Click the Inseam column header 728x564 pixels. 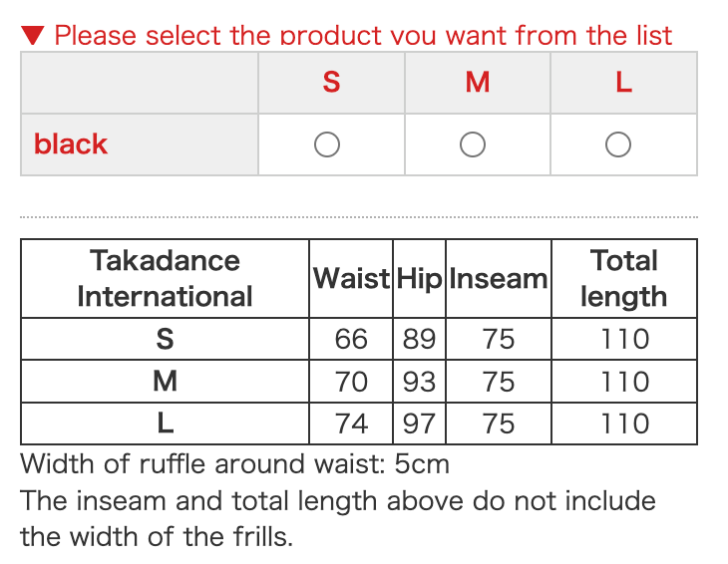click(x=498, y=278)
